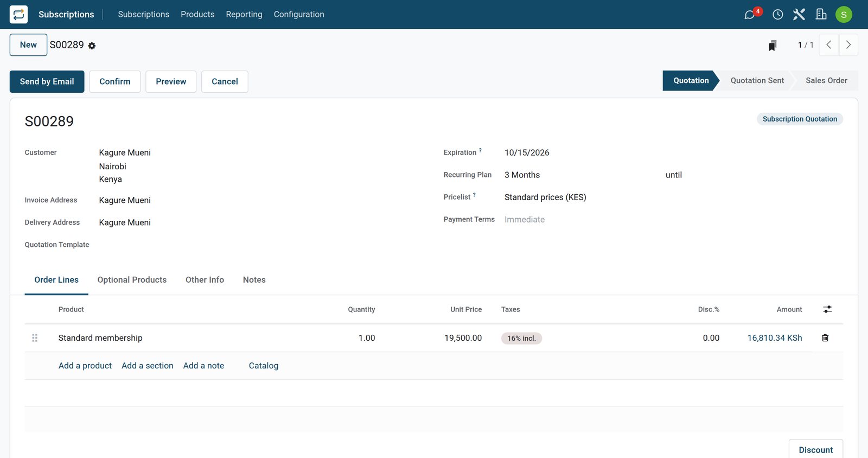Click the Add a product link
868x458 pixels.
tap(85, 366)
